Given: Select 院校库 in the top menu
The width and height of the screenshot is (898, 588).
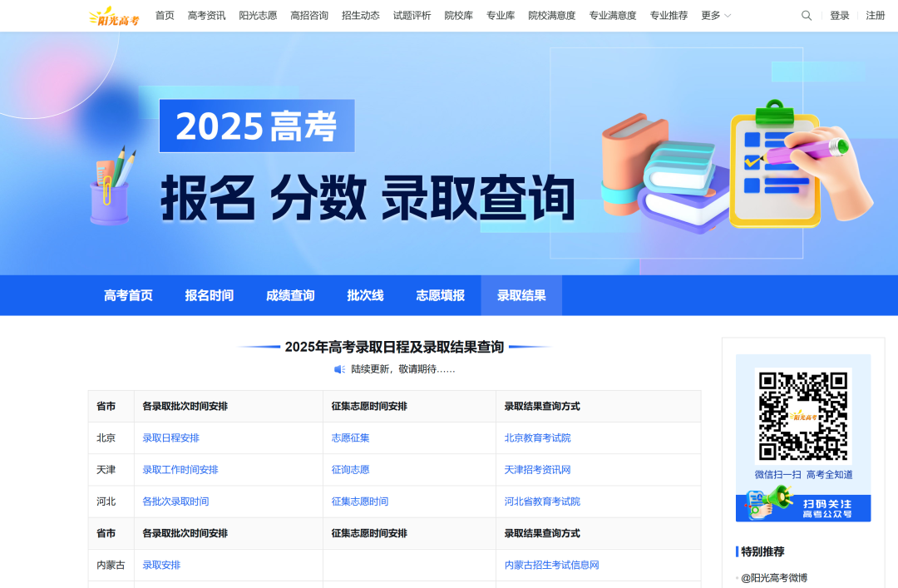Looking at the screenshot, I should [458, 15].
